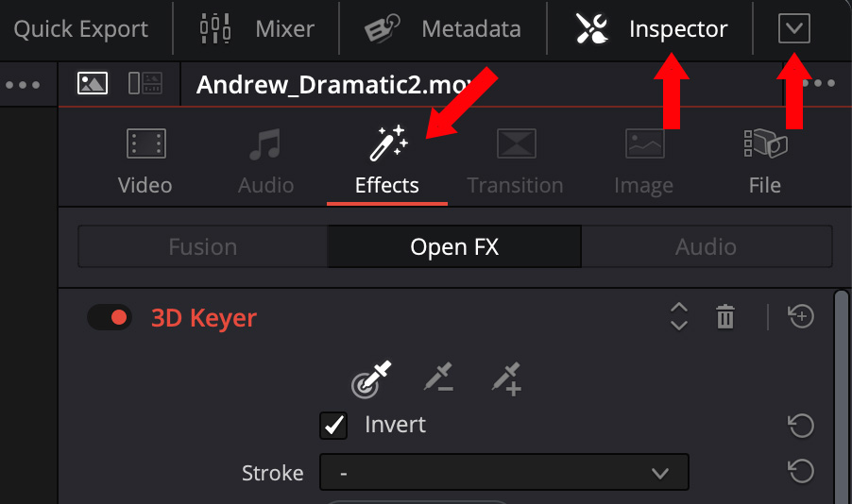852x504 pixels.
Task: Select the Fusion effects section
Action: 202,247
